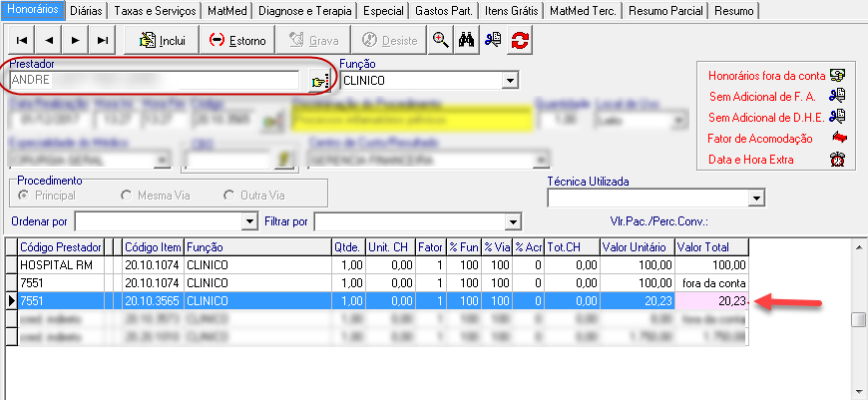Go to next record arrow

click(76, 40)
